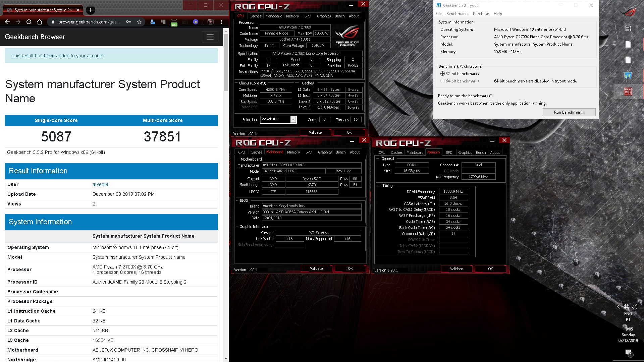This screenshot has width=644, height=362.
Task: Click the first blank file taskbar icon
Action: pos(628,44)
